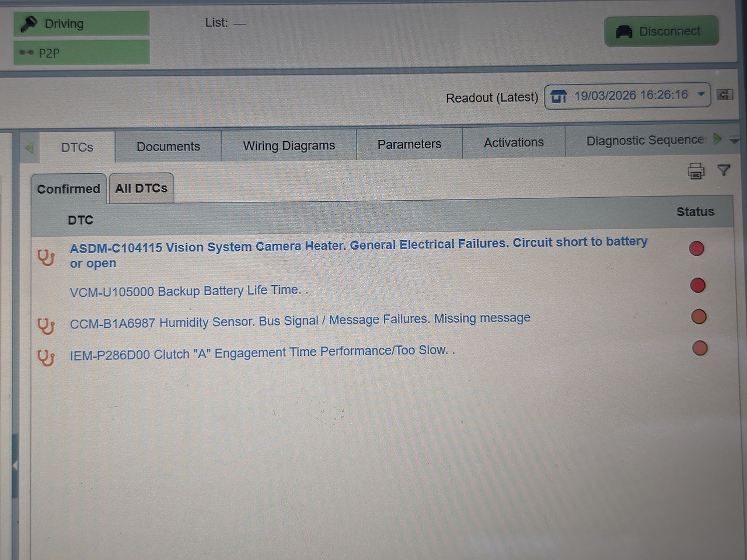
Task: Click the green P2P connection indicator
Action: tap(81, 52)
